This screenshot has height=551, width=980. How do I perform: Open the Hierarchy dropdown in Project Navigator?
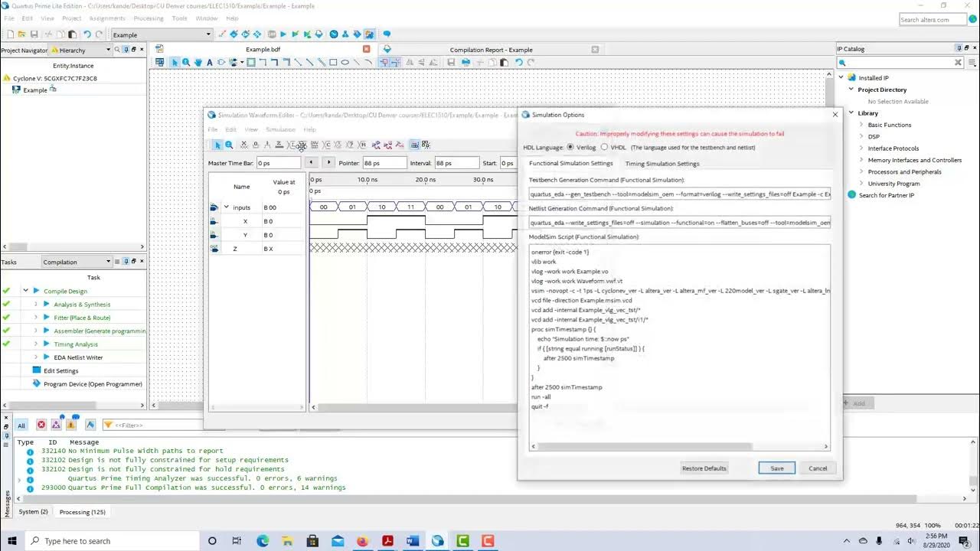(x=80, y=50)
